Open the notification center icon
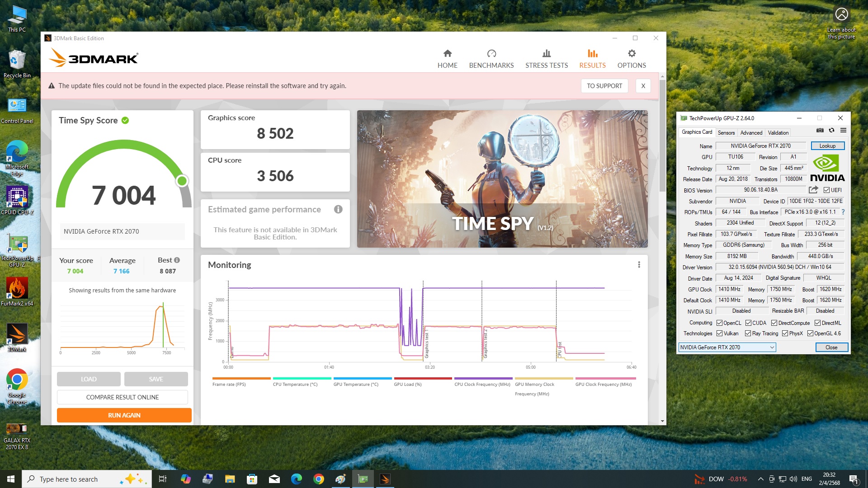The image size is (868, 488). pyautogui.click(x=854, y=479)
